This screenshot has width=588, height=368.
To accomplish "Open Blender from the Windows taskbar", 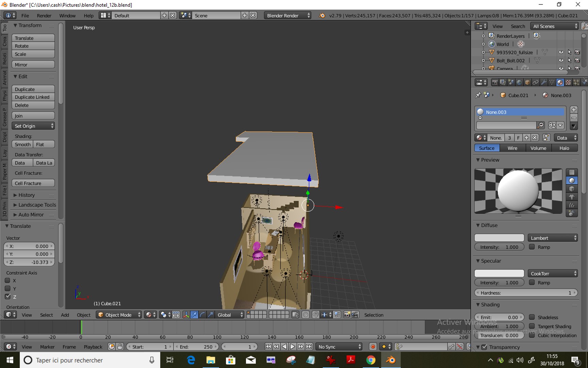I will [391, 360].
